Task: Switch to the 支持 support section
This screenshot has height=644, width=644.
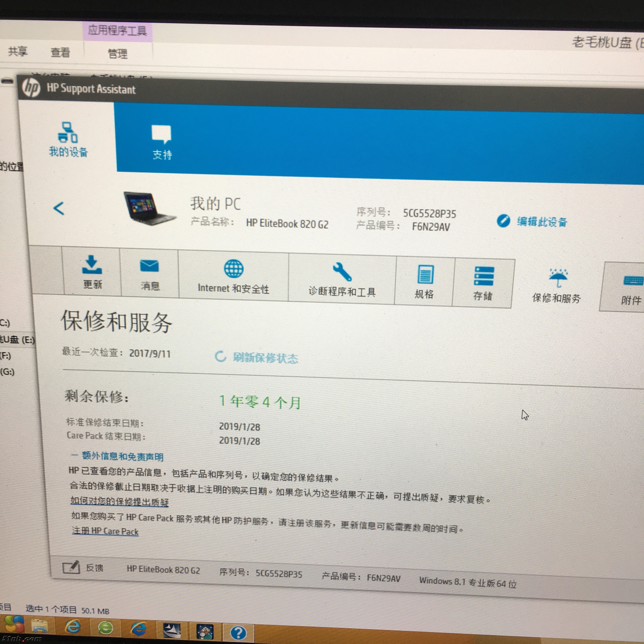Action: click(162, 142)
